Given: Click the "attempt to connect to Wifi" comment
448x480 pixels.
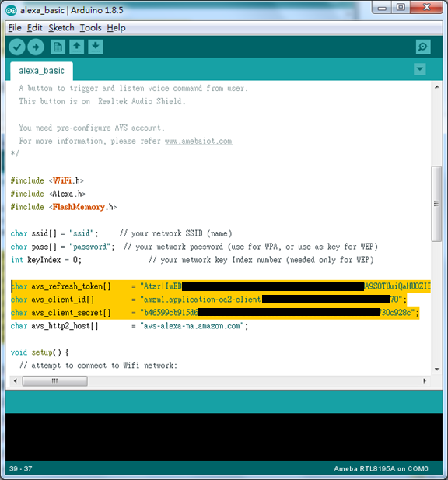Looking at the screenshot, I should click(98, 366).
